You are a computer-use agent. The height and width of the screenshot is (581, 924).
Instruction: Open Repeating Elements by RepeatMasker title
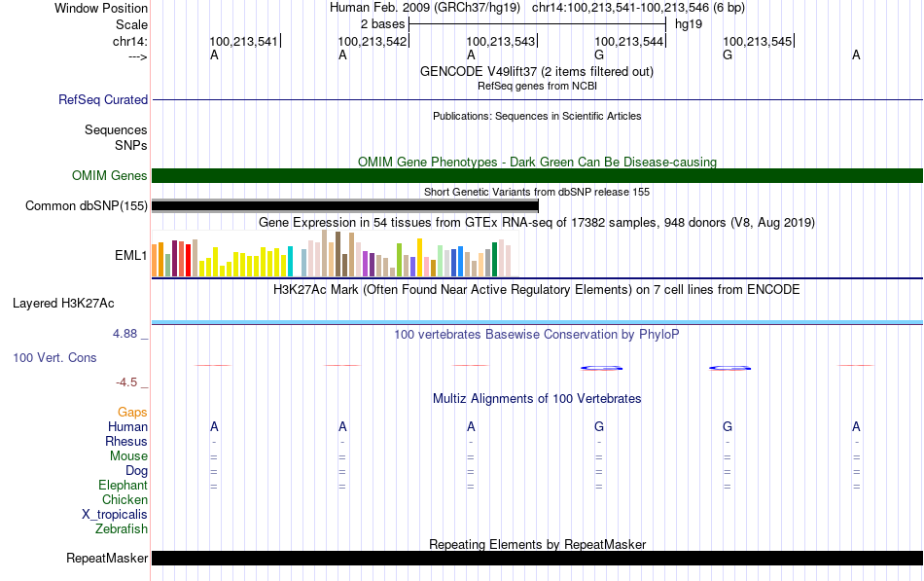pos(537,544)
